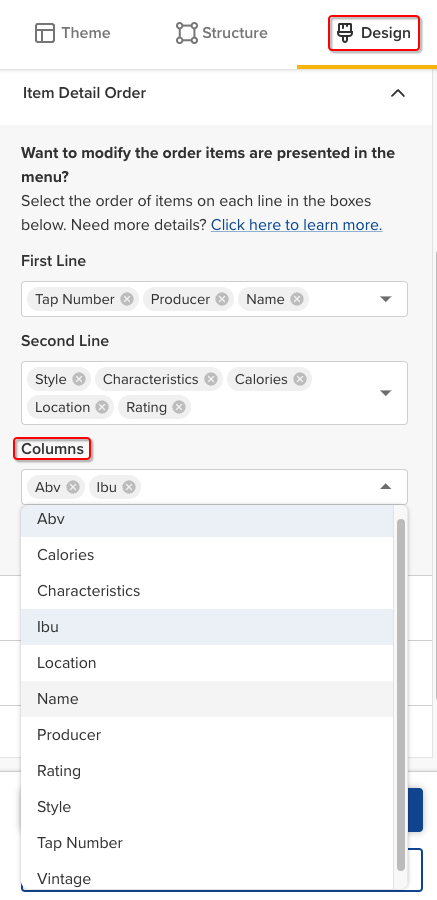Switch to the Theme tab

pos(72,33)
